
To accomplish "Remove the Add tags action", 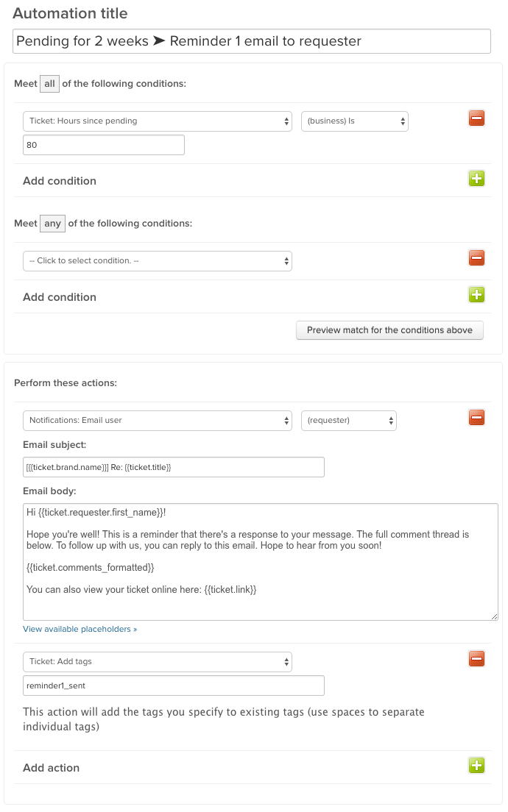I will pyautogui.click(x=476, y=659).
